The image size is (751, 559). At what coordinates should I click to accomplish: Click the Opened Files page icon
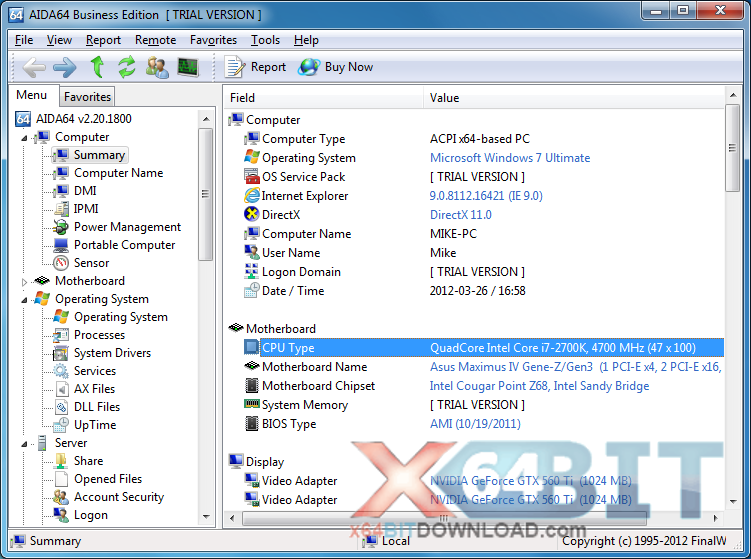(x=61, y=479)
